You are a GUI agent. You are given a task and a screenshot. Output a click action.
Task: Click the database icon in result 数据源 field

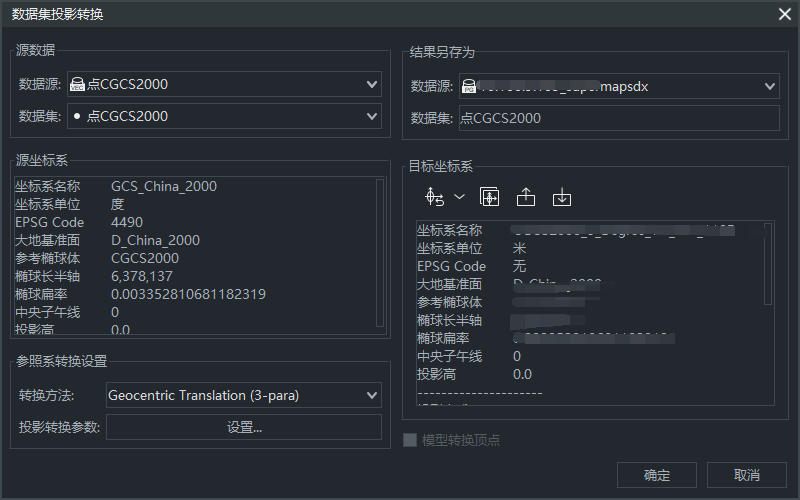(x=469, y=86)
